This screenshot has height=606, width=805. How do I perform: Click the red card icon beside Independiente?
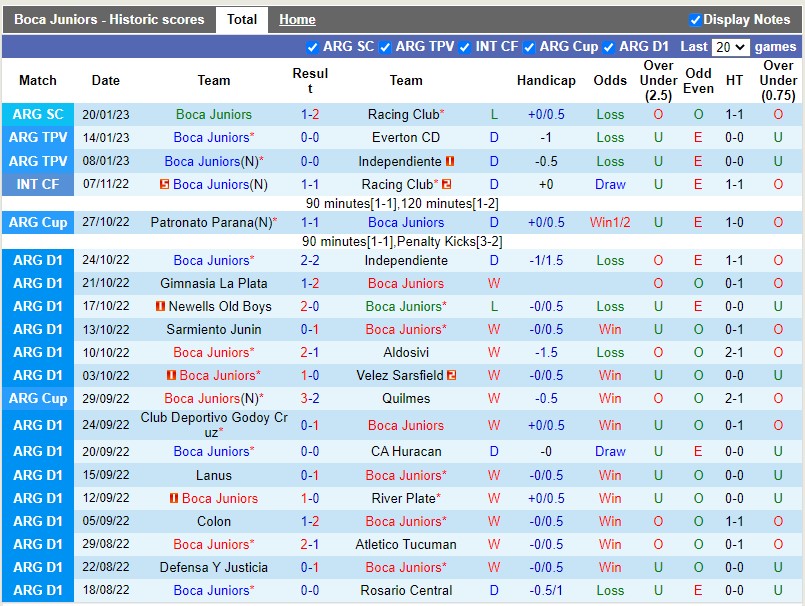coord(451,161)
